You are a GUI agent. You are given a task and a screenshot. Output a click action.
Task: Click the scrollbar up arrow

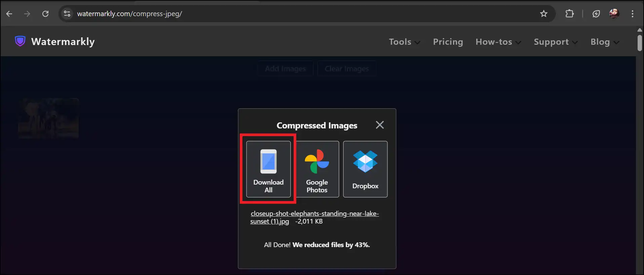click(x=640, y=30)
